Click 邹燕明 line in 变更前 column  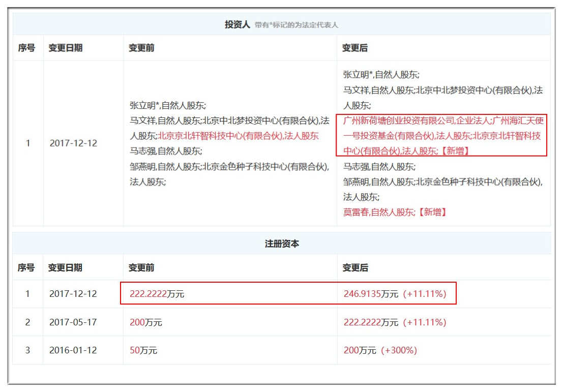[229, 167]
